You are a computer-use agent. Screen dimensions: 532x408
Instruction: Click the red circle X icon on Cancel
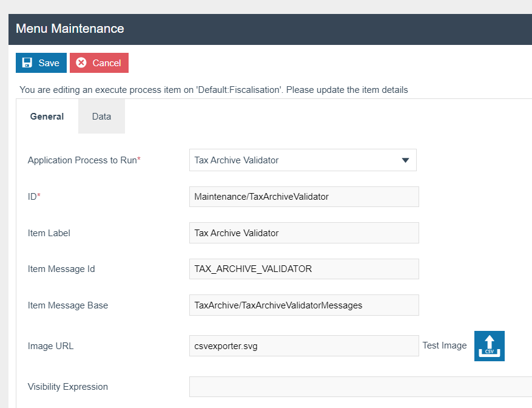[x=81, y=63]
